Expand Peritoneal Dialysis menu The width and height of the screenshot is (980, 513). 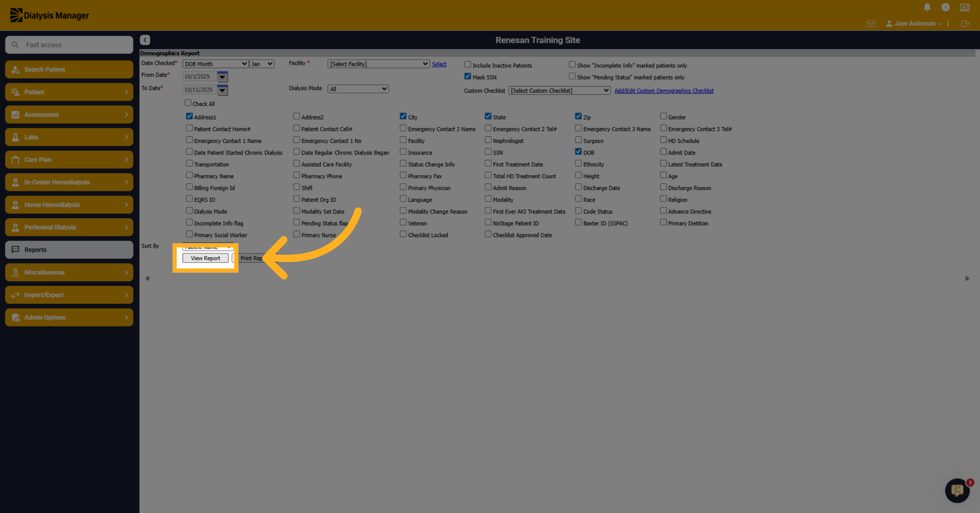[x=69, y=227]
